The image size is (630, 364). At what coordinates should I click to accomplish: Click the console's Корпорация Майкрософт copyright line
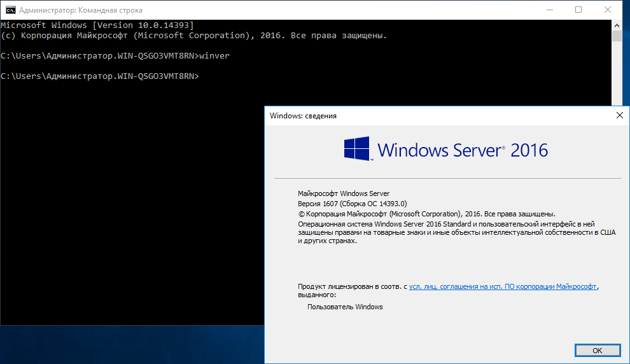193,36
